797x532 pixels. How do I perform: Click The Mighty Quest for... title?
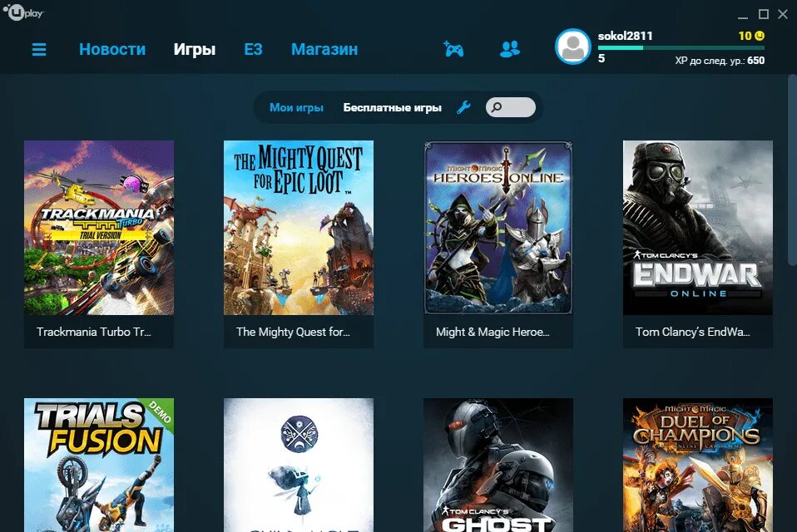pyautogui.click(x=293, y=332)
